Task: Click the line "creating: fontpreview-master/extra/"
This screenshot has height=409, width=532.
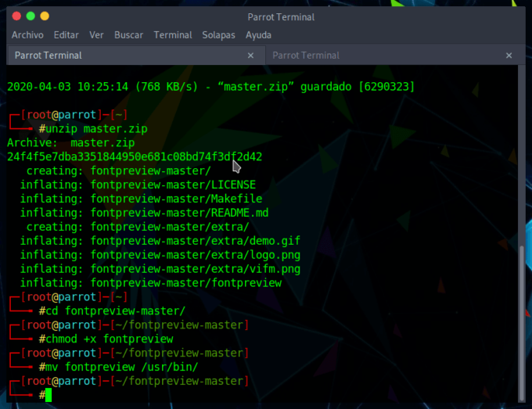Action: (x=138, y=227)
